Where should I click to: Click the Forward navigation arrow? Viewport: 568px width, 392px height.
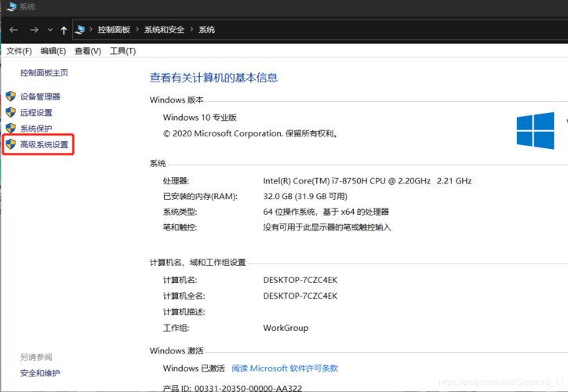(34, 30)
